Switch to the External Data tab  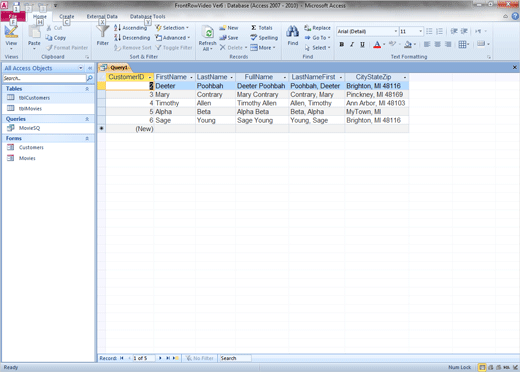click(102, 16)
